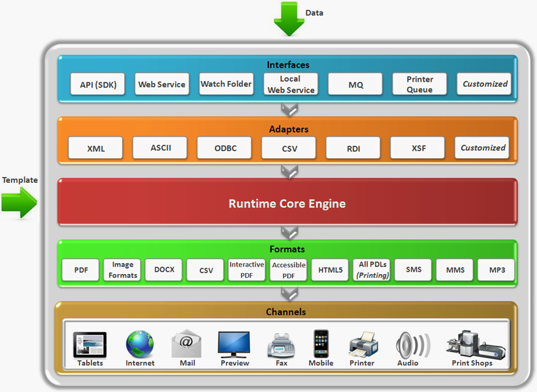Click the Interfaces heading
537x392 pixels.
(x=288, y=65)
